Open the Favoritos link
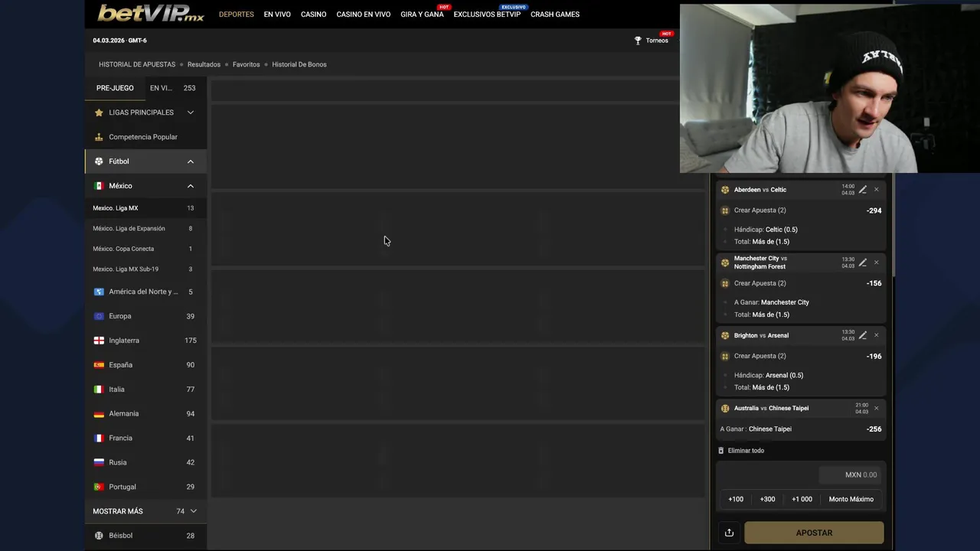The width and height of the screenshot is (980, 551). click(x=247, y=64)
